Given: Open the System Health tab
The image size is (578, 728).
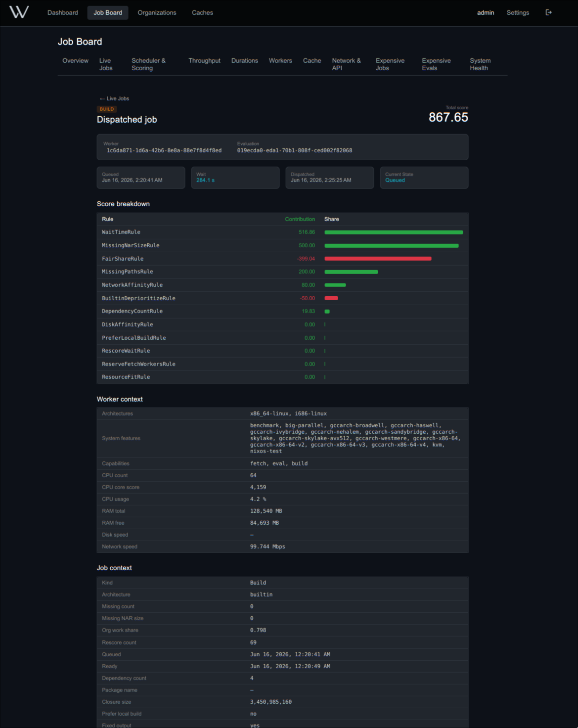Looking at the screenshot, I should 480,64.
